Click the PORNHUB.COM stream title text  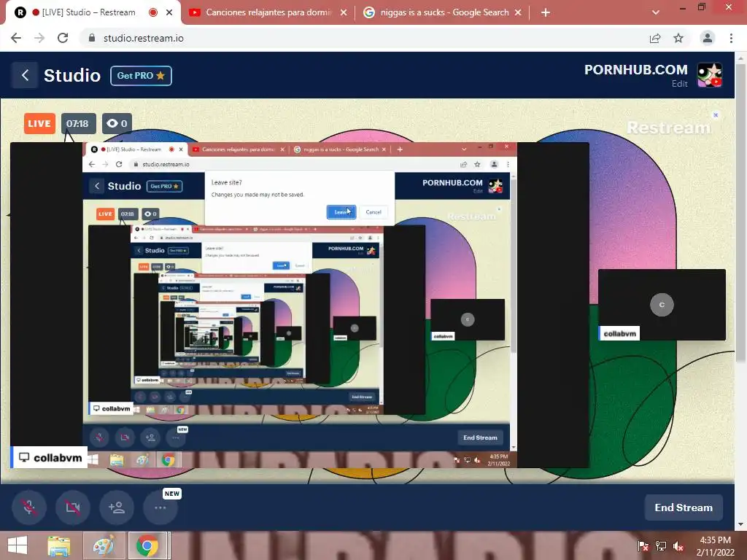(636, 70)
